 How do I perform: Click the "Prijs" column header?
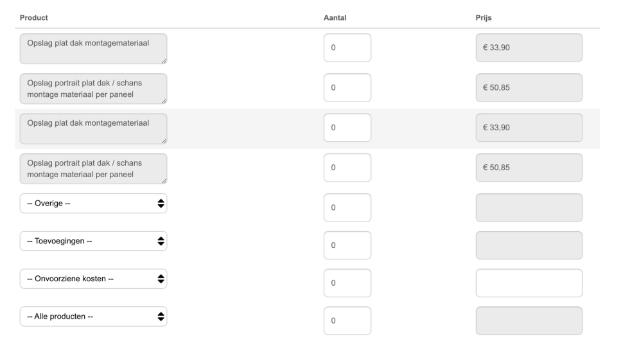tap(483, 17)
